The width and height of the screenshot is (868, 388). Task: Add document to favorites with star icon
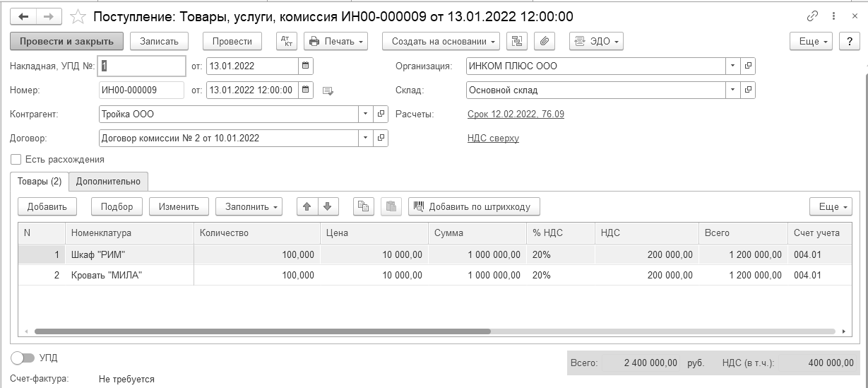(79, 16)
